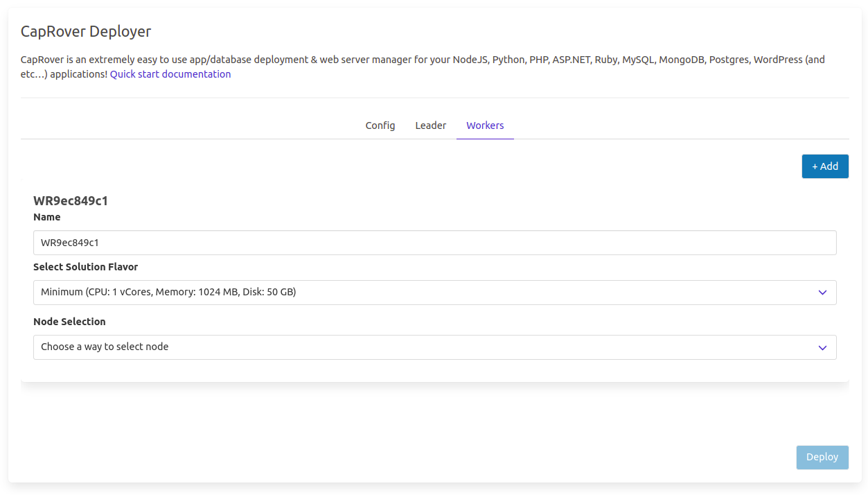The image size is (868, 495).
Task: Open the Quick start documentation link
Action: pos(170,74)
